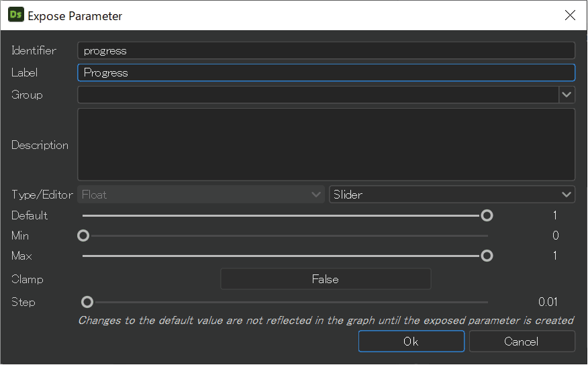
Task: Confirm with the Ok button
Action: (411, 342)
